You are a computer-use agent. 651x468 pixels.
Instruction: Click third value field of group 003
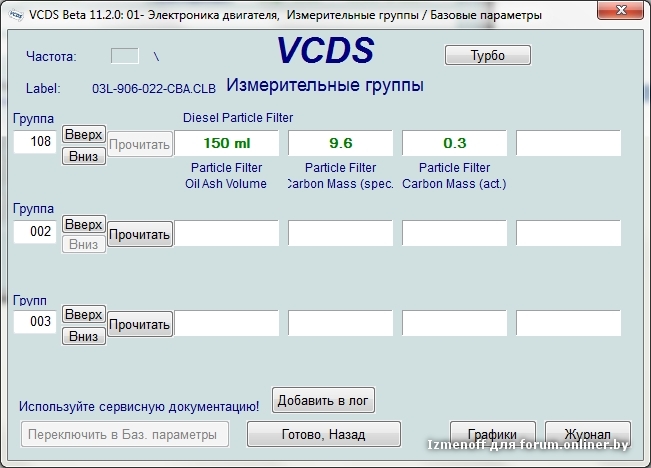point(455,323)
